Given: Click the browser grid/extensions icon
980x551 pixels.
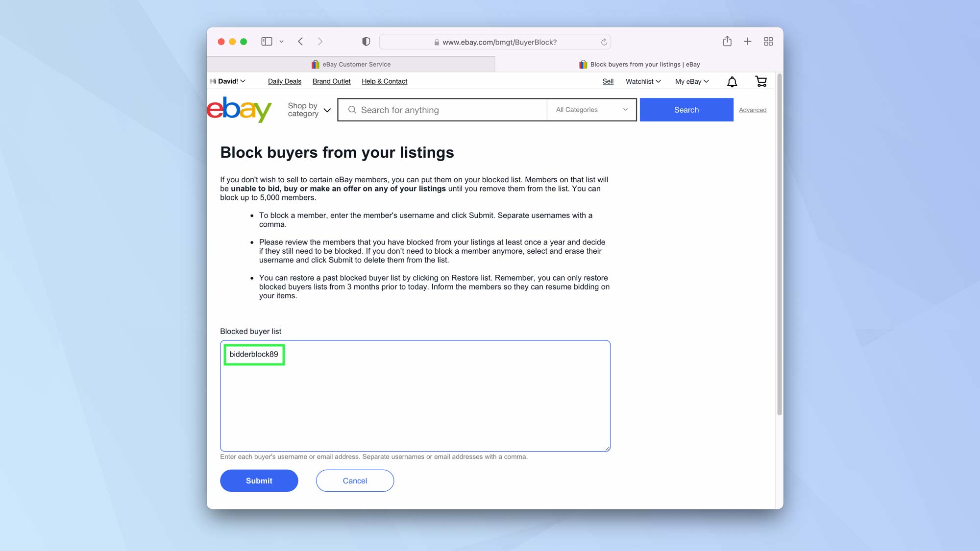Looking at the screenshot, I should [768, 41].
